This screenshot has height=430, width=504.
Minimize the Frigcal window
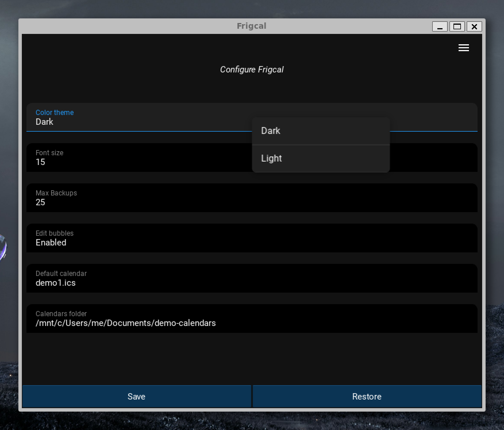point(440,27)
